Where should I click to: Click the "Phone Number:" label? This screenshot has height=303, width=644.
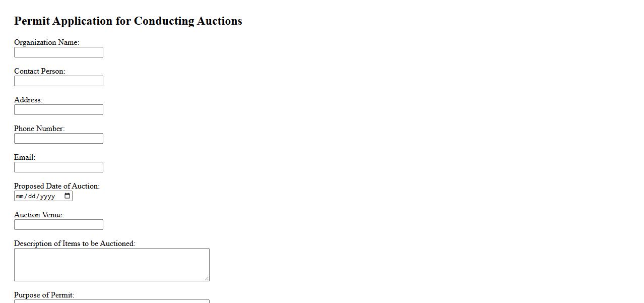pyautogui.click(x=39, y=129)
